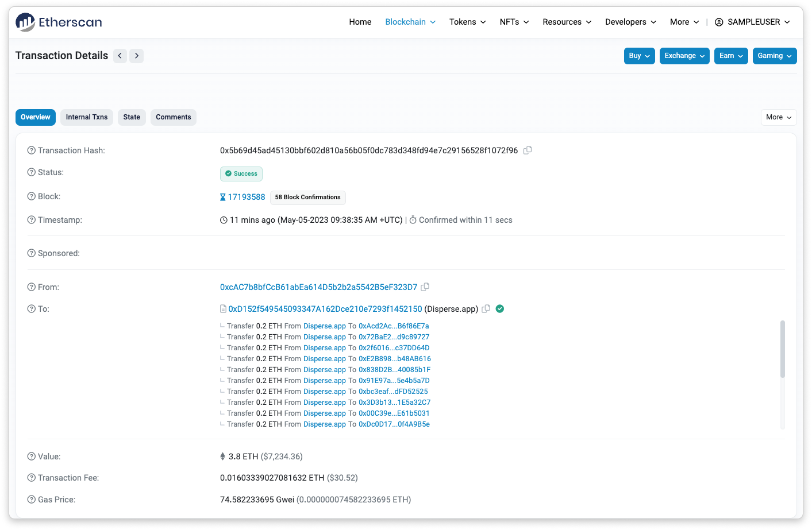The width and height of the screenshot is (812, 530).
Task: Expand the More options dropdown on tab row
Action: click(x=778, y=117)
